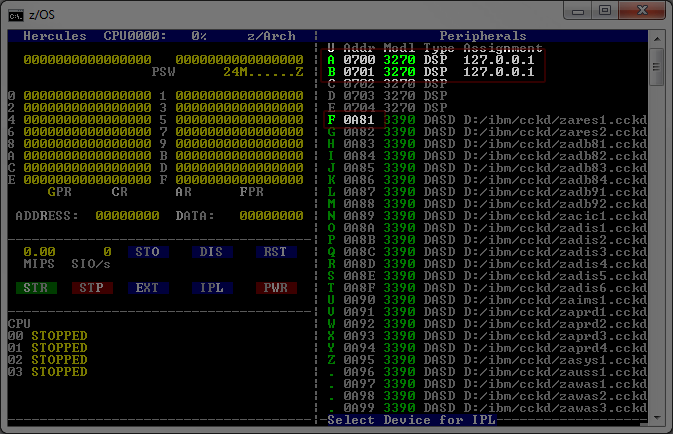Select device W zaprd2.cckd
The width and height of the screenshot is (673, 434).
coord(487,324)
